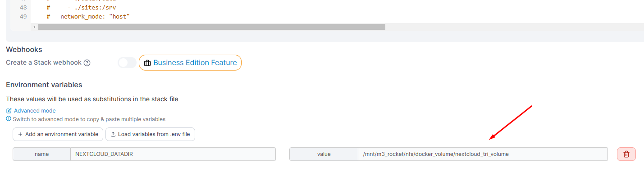The height and width of the screenshot is (174, 644).
Task: Click the red trash icon to delete variable
Action: click(x=626, y=154)
